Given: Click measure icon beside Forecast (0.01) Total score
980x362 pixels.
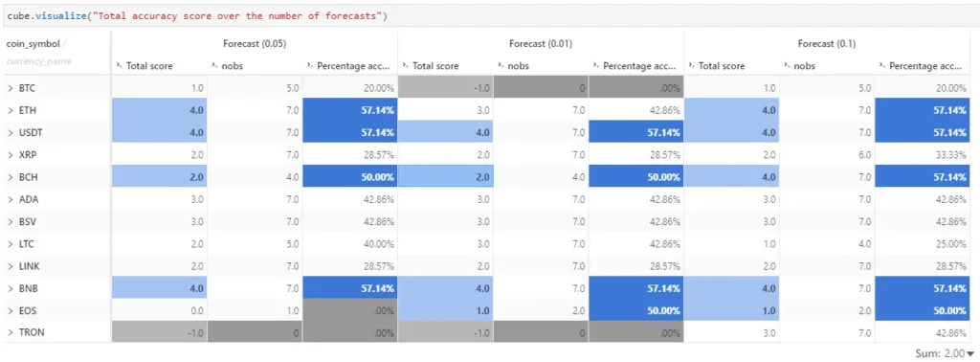Looking at the screenshot, I should (405, 65).
